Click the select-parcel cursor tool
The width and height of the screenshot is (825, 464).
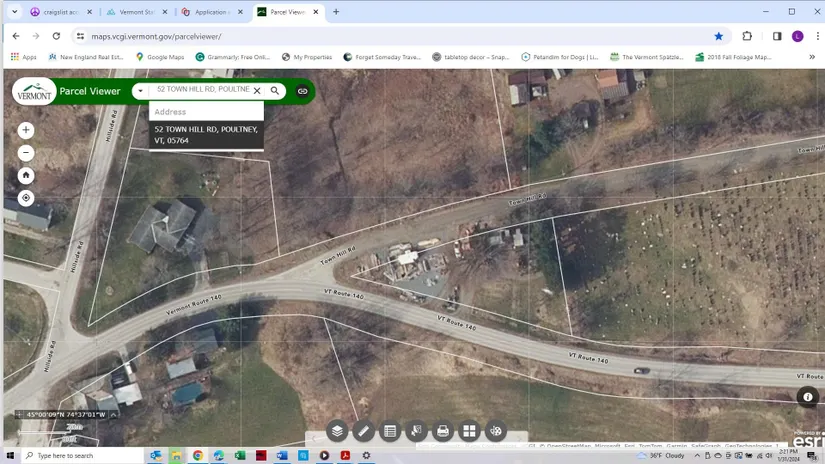click(x=417, y=431)
